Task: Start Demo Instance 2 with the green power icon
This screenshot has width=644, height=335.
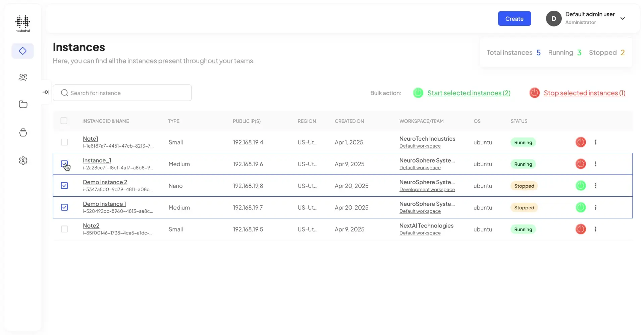Action: [x=581, y=185]
